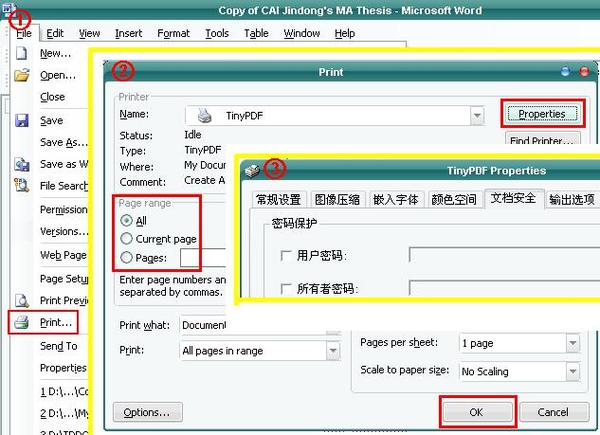Select the Pages radio button
The width and height of the screenshot is (600, 435).
(126, 257)
